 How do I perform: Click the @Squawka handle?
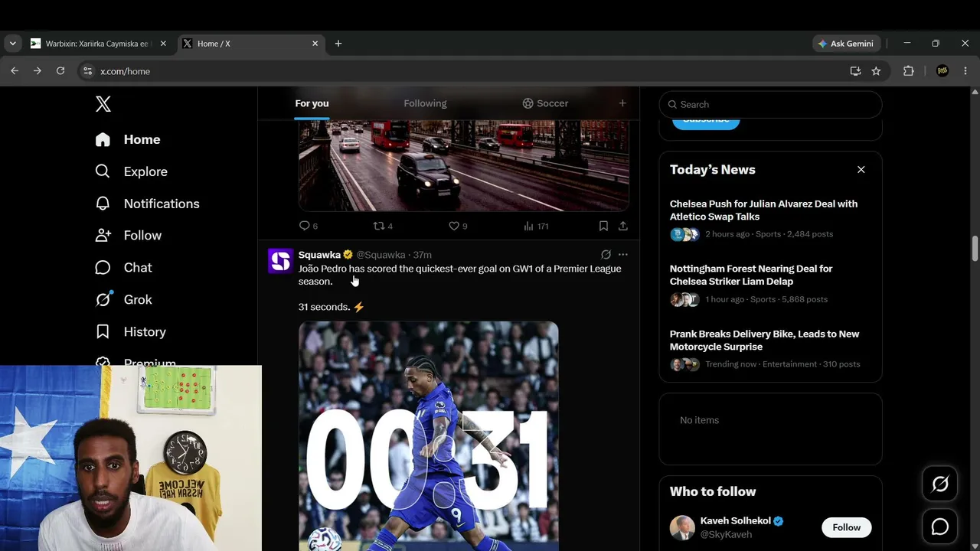(381, 255)
